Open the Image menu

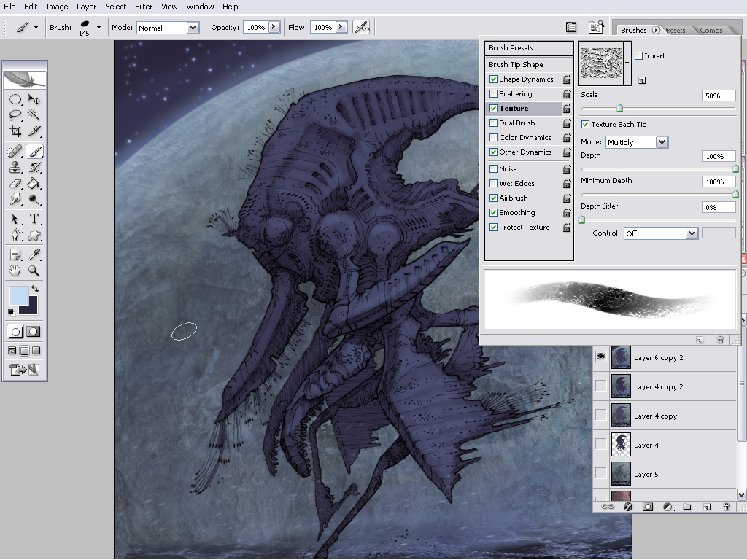click(57, 7)
